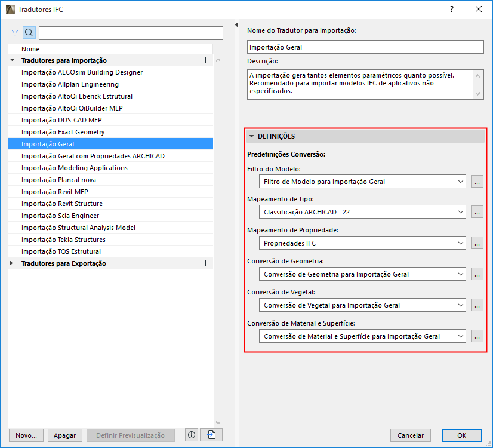Add new export translator with plus icon
The image size is (493, 448).
pos(205,263)
